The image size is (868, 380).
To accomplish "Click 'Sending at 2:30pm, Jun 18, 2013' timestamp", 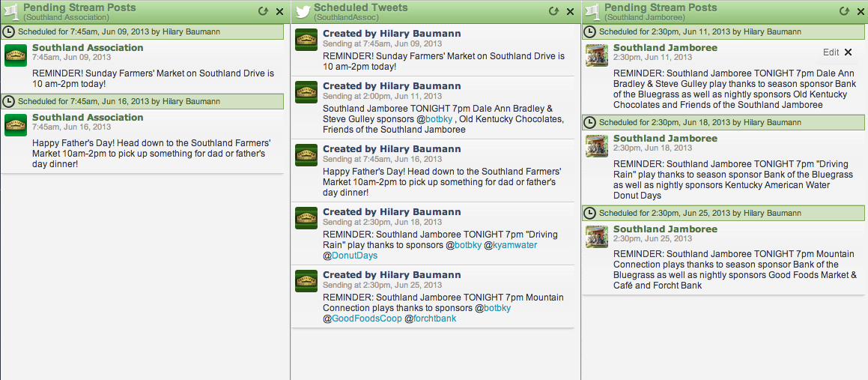I will click(382, 222).
